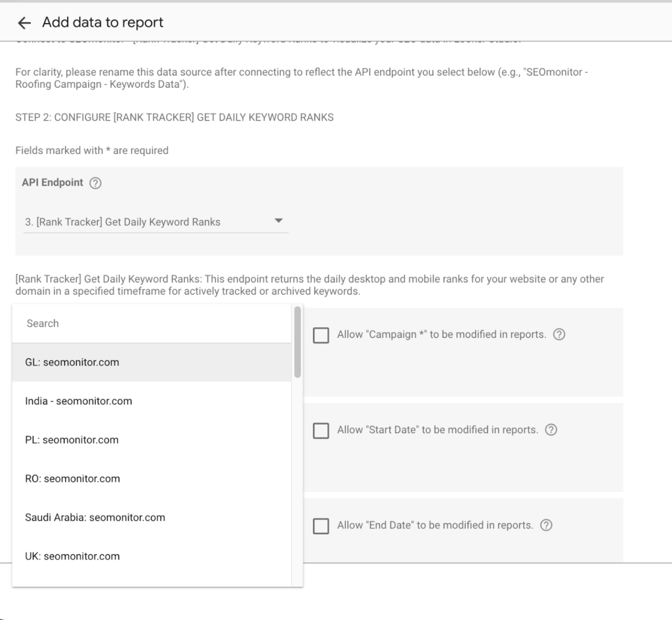Viewport: 672px width, 620px height.
Task: Open the API Endpoint help icon
Action: pos(95,183)
